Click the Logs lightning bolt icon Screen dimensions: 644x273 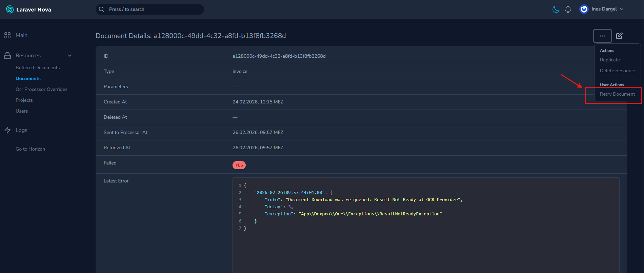[7, 130]
